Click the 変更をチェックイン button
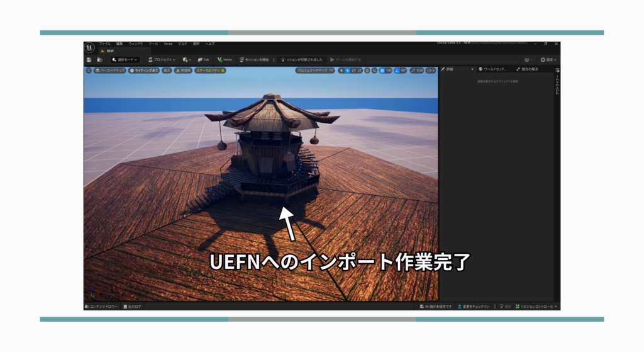Screen dimensions: 644x352 [x=474, y=307]
